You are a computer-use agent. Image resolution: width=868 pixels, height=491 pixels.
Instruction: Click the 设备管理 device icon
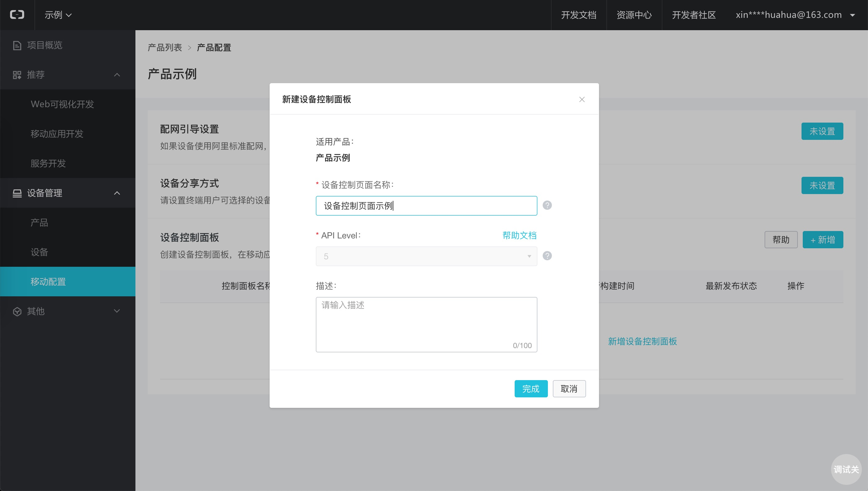click(x=17, y=193)
